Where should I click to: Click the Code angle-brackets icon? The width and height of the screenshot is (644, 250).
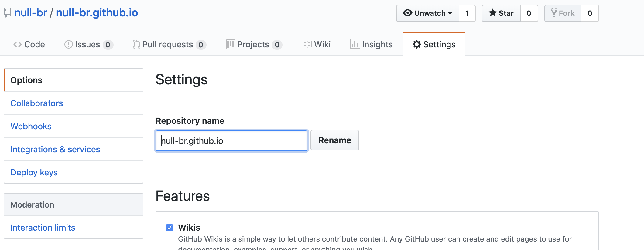pos(17,44)
